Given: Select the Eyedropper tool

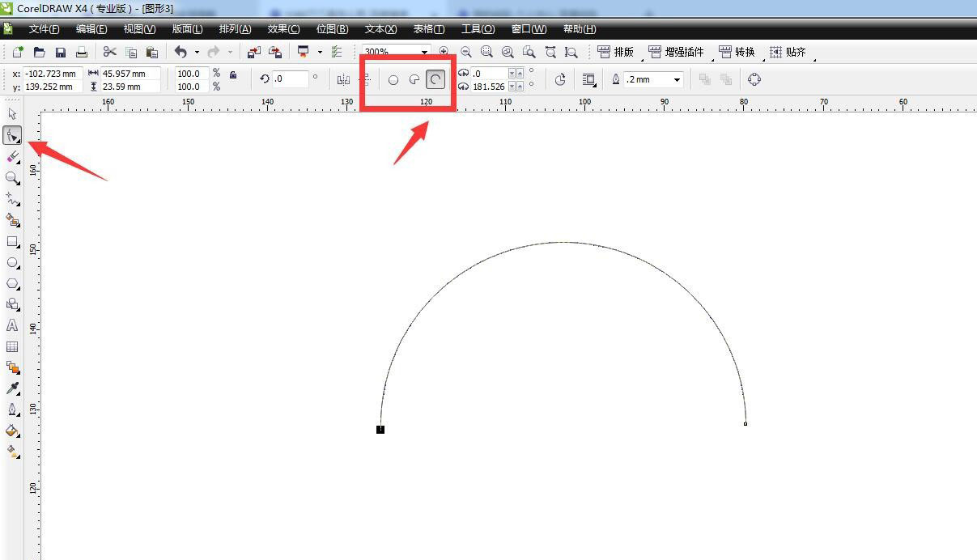Looking at the screenshot, I should point(12,388).
